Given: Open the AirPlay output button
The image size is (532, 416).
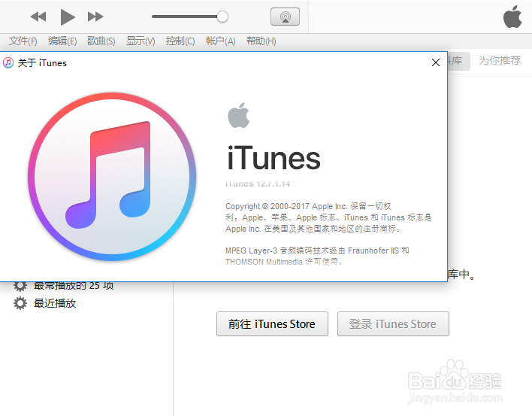Looking at the screenshot, I should (285, 17).
